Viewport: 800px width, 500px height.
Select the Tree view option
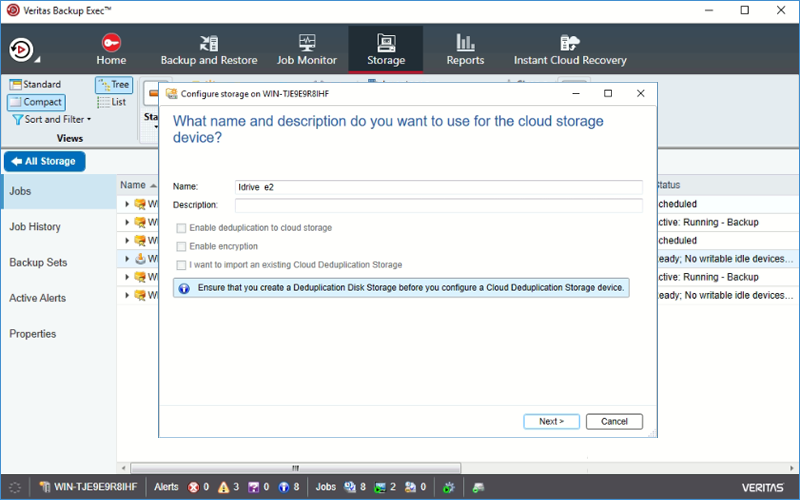(114, 85)
